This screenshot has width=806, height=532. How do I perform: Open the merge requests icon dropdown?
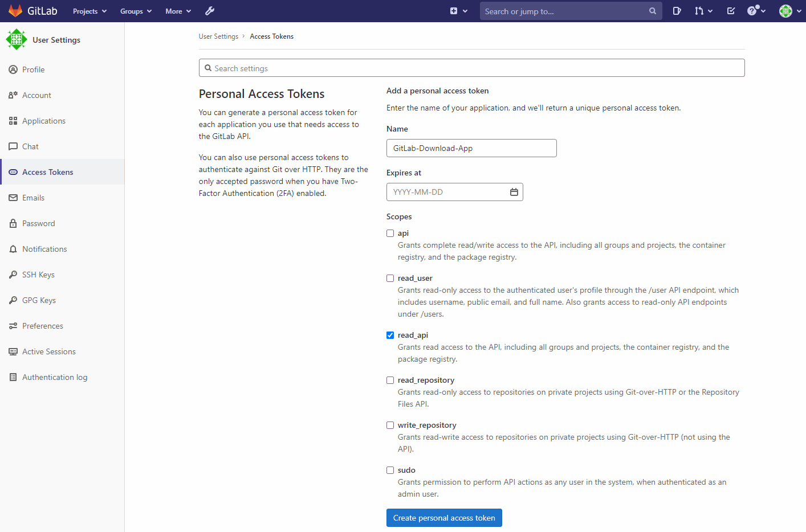click(x=703, y=11)
